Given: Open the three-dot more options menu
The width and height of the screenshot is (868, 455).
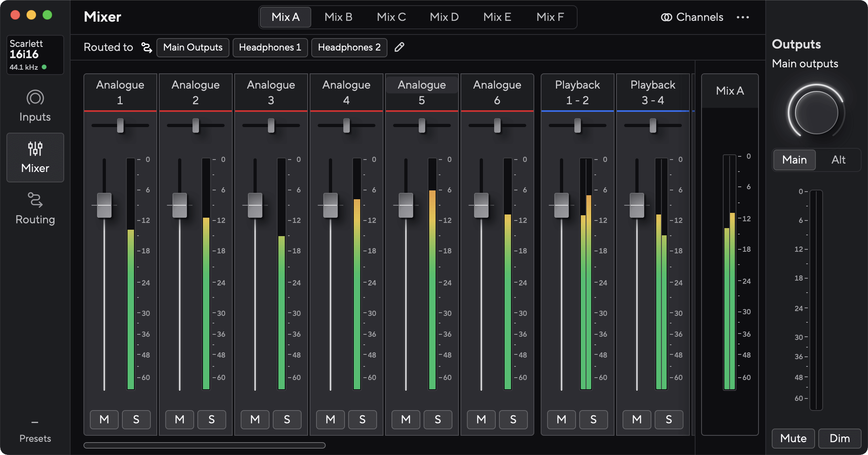Looking at the screenshot, I should [743, 17].
